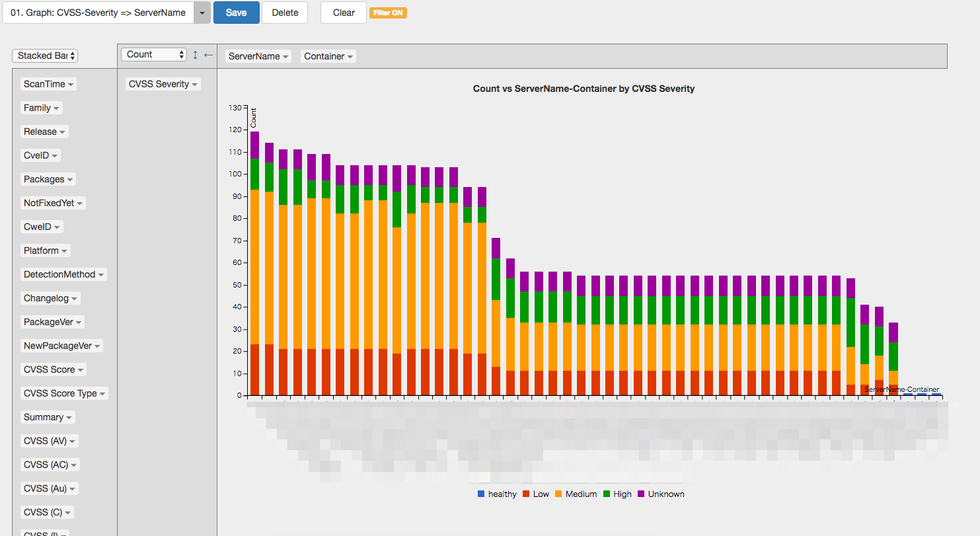
Task: Open the DetectionMethod field filter
Action: 63,274
